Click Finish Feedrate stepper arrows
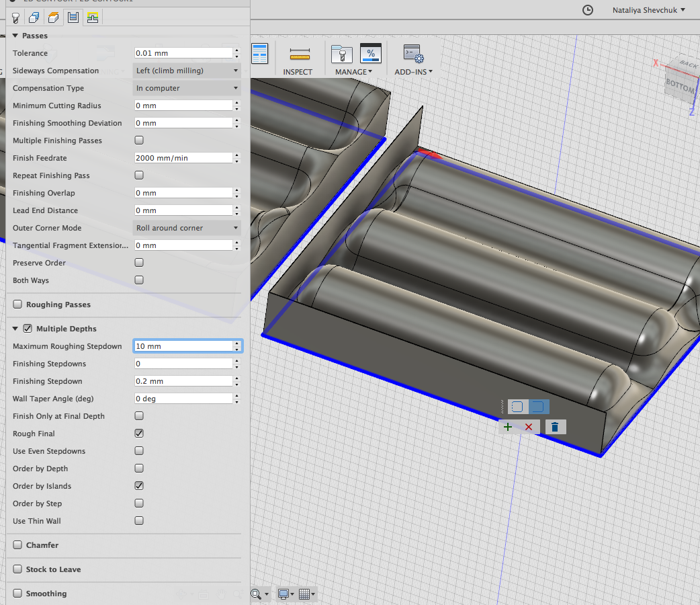Image resolution: width=700 pixels, height=605 pixels. point(237,158)
